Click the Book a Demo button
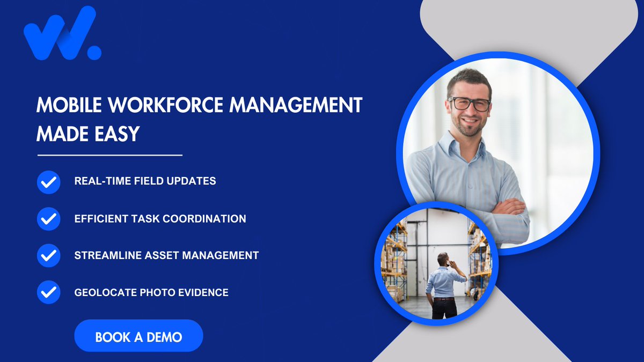Image resolution: width=644 pixels, height=362 pixels. point(138,336)
